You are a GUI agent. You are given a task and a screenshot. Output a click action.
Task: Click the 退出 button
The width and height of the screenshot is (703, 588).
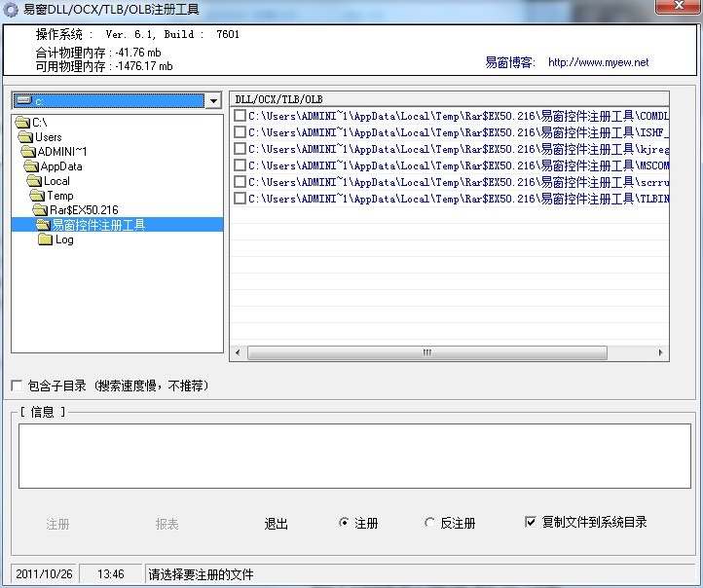coord(276,524)
